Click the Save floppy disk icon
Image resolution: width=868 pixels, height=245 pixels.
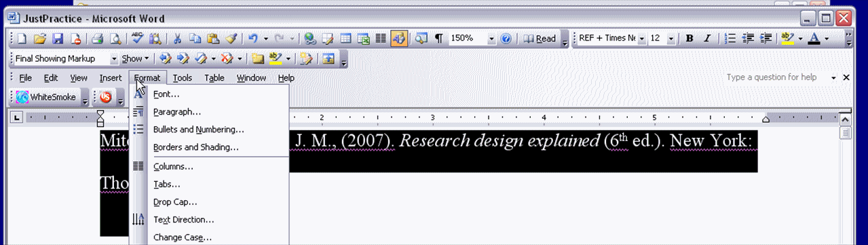pyautogui.click(x=58, y=39)
